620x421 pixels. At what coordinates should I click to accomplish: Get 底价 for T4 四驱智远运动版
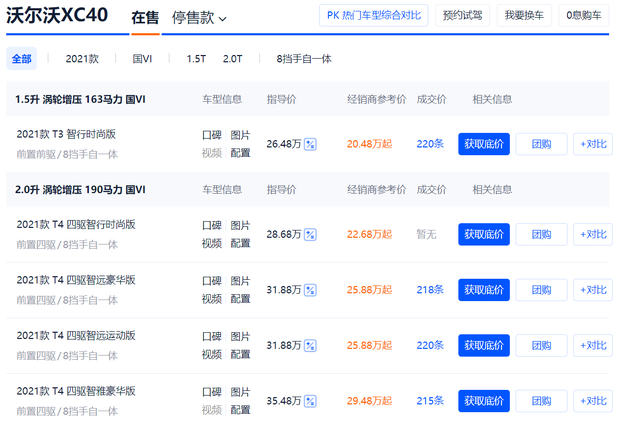point(484,345)
